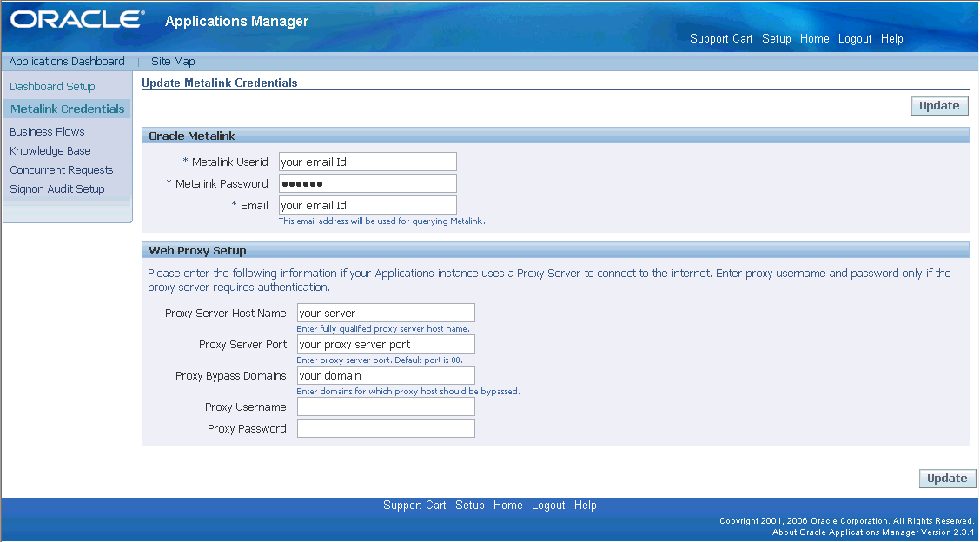
Task: Focus the Proxy Bypass Domains field
Action: tap(386, 376)
